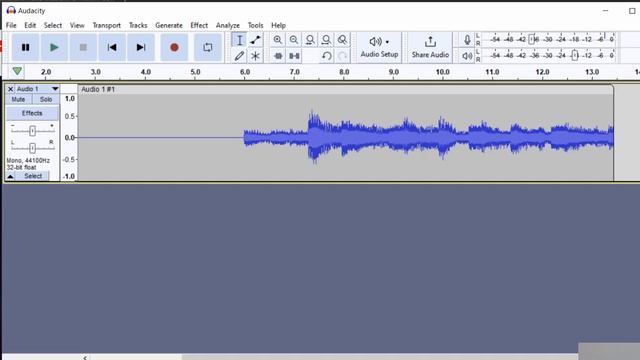The height and width of the screenshot is (360, 640).
Task: Mute the Audio 1 track
Action: (18, 100)
